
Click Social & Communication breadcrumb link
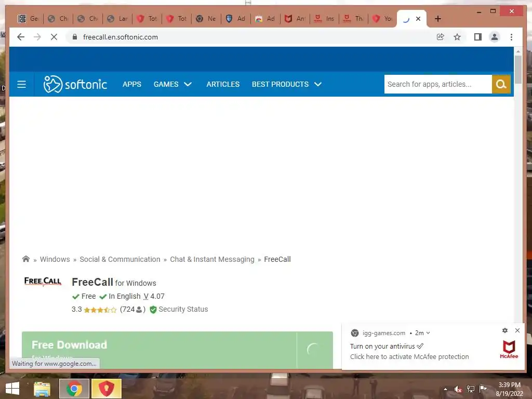point(120,259)
